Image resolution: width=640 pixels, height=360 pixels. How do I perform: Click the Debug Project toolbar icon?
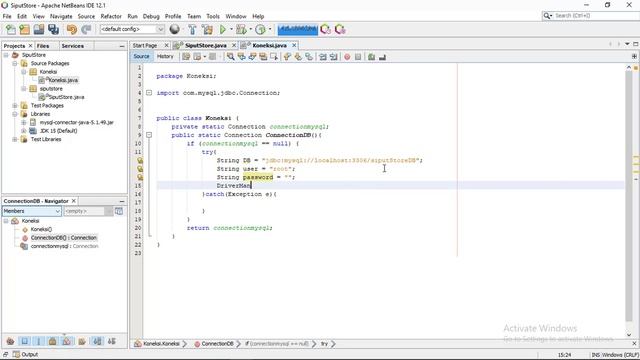pyautogui.click(x=241, y=29)
